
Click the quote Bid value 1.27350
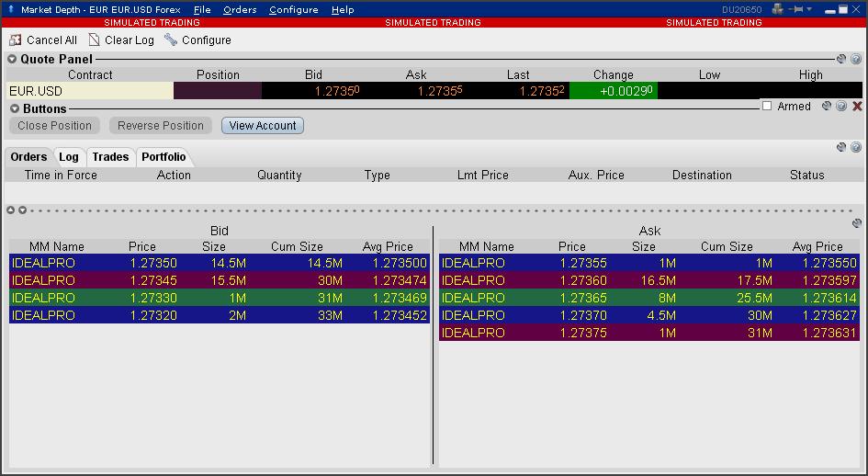click(337, 91)
